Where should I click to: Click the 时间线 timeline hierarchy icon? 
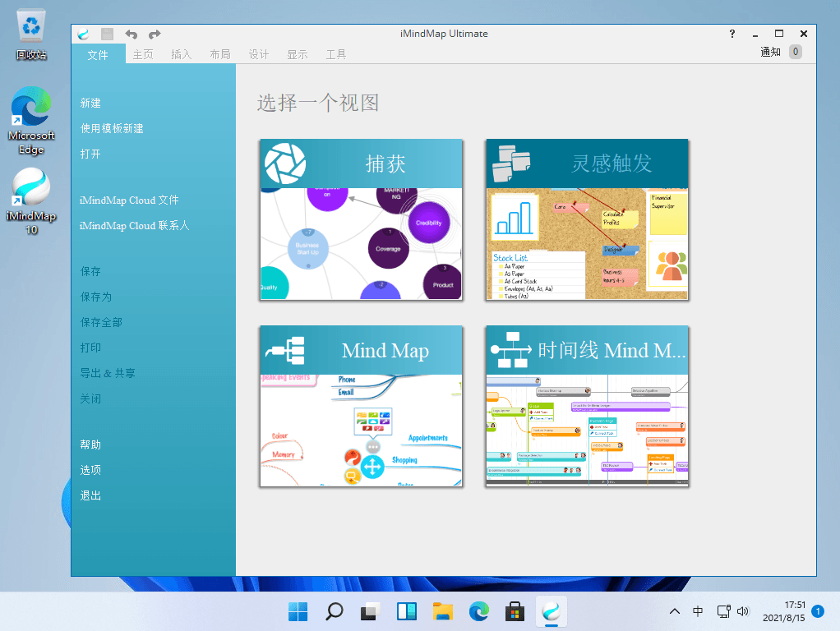[x=511, y=350]
